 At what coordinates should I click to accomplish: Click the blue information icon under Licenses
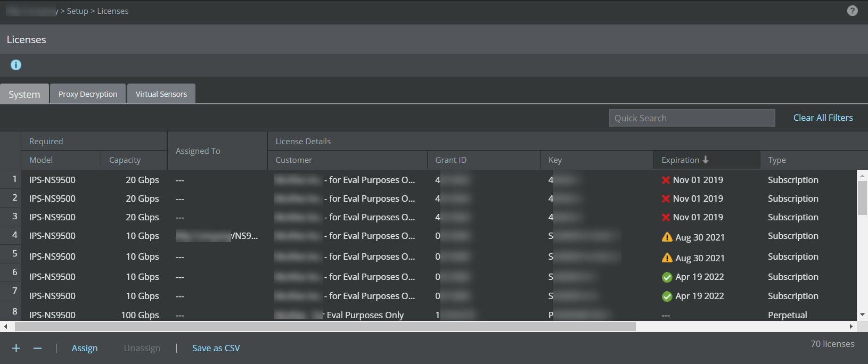(x=16, y=65)
